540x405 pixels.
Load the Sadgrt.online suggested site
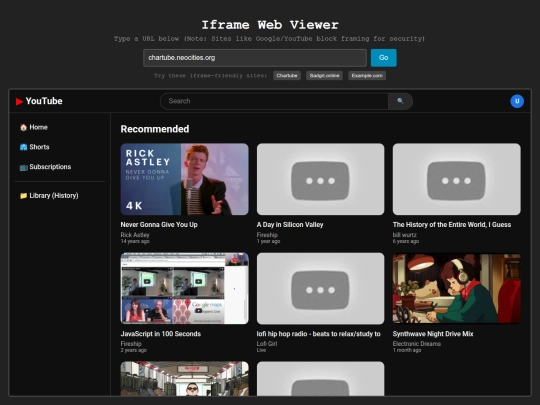click(x=324, y=76)
